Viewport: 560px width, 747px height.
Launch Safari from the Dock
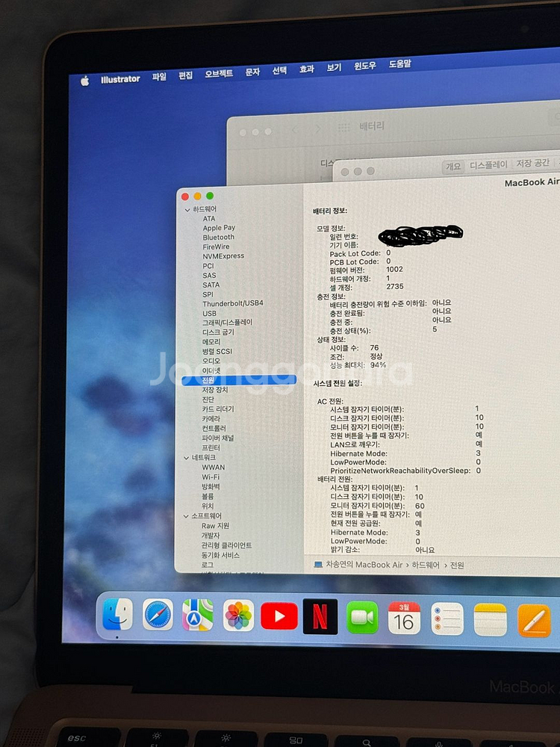coord(158,615)
